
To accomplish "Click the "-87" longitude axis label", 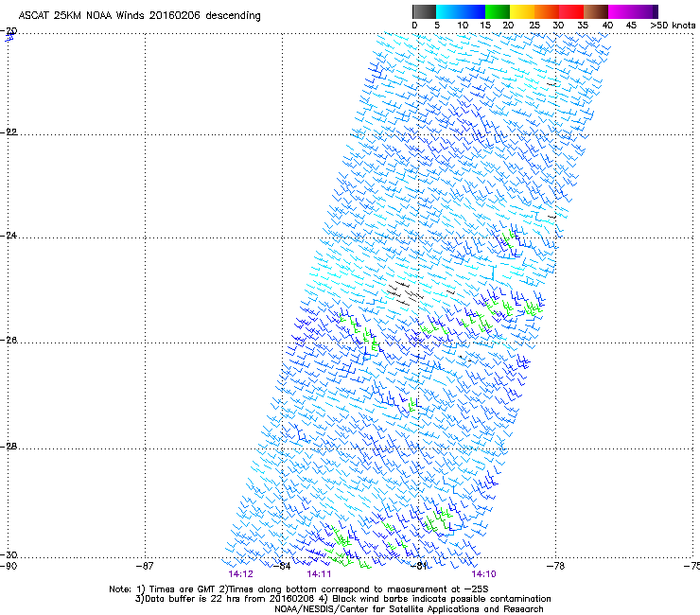I will tap(145, 566).
